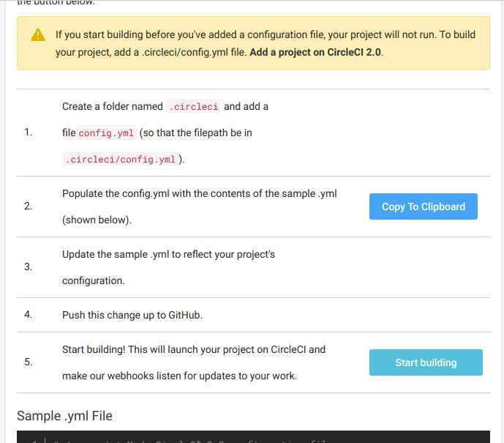
Task: Click the Start building button
Action: point(426,362)
